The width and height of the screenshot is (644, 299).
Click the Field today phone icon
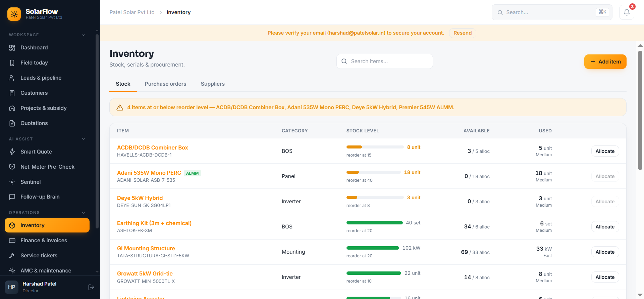click(12, 63)
